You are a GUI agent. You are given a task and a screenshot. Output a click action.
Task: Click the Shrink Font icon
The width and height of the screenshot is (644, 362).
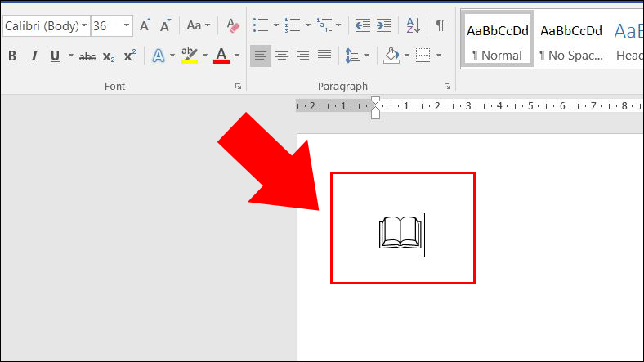point(165,26)
